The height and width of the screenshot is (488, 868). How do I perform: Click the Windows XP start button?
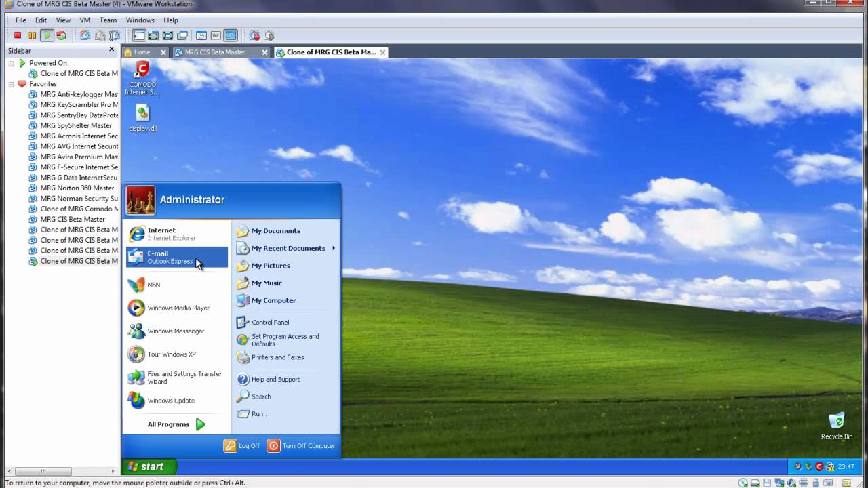pyautogui.click(x=150, y=466)
